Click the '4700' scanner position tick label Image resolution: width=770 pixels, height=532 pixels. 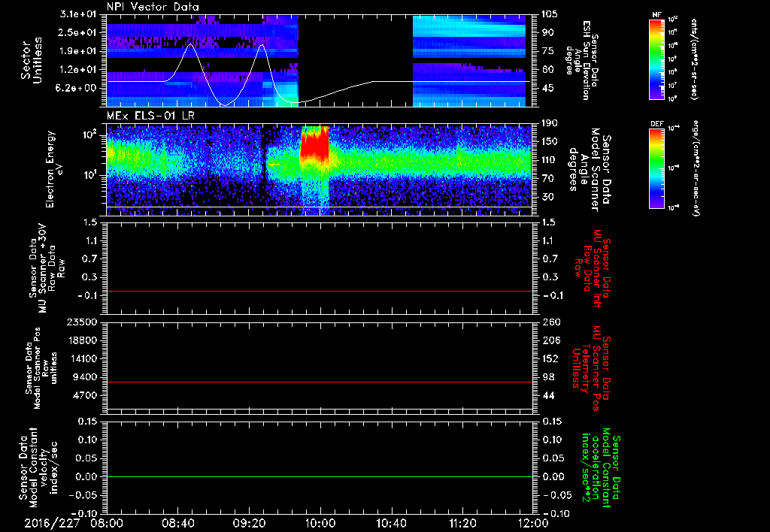click(86, 395)
